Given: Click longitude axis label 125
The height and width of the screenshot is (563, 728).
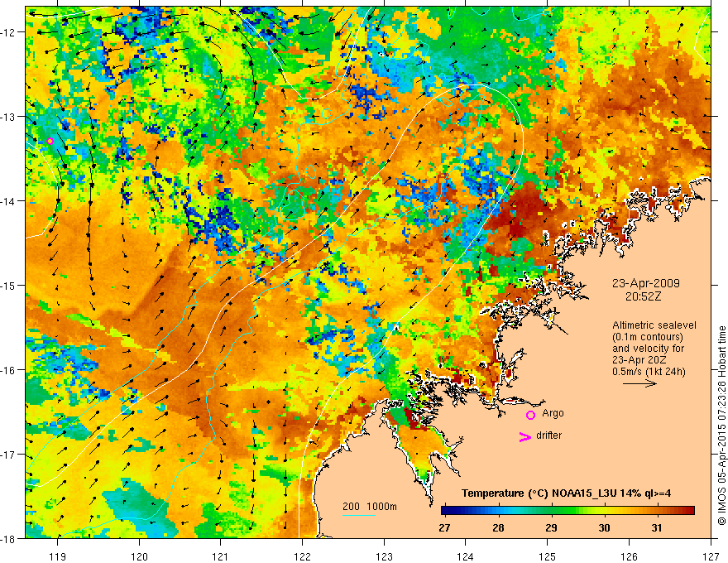Looking at the screenshot, I should (548, 557).
